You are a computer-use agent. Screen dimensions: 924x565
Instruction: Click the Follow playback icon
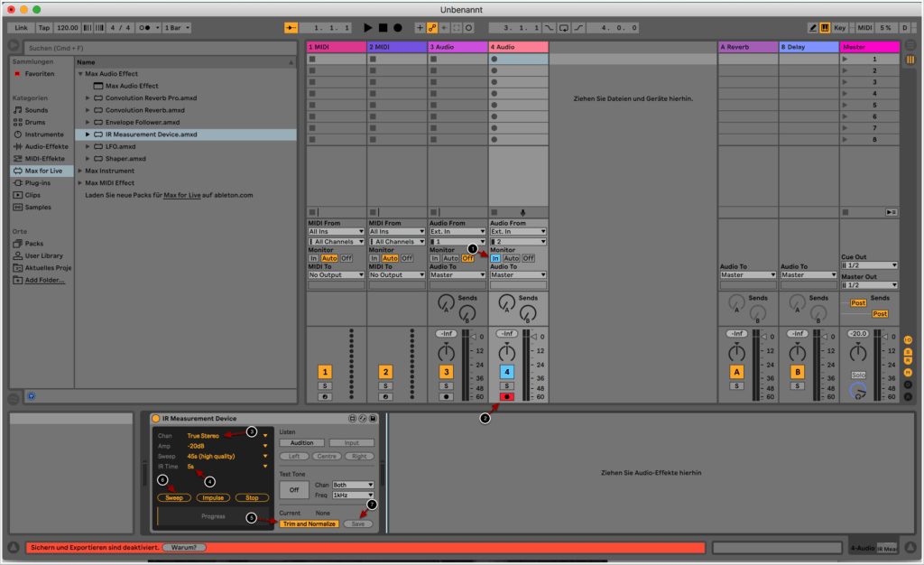[x=291, y=28]
